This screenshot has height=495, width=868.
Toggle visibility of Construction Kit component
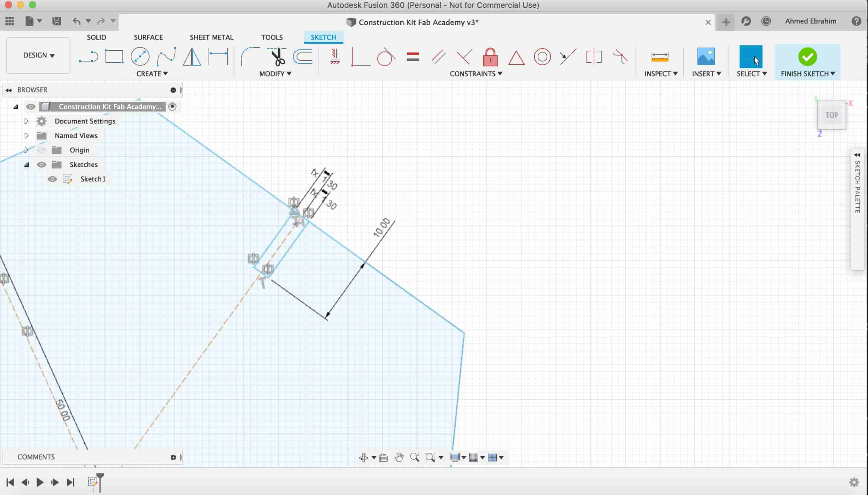[x=30, y=107]
